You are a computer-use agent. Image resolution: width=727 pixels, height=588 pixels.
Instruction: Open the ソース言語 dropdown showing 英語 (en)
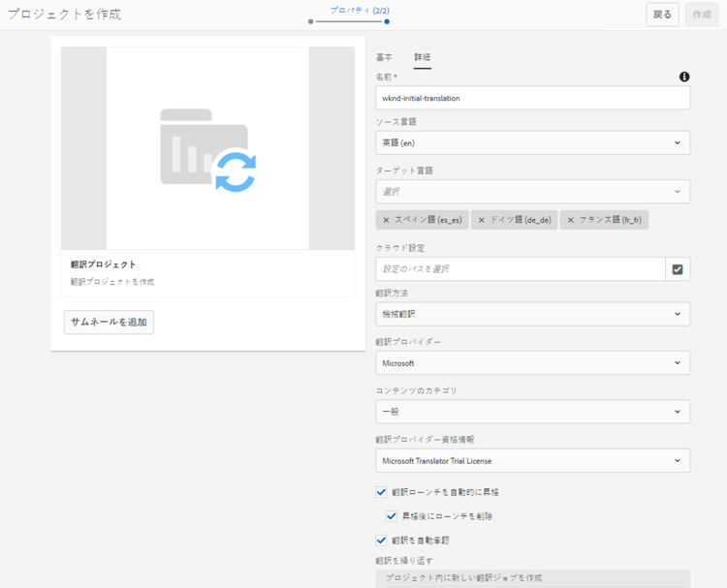[x=533, y=142]
